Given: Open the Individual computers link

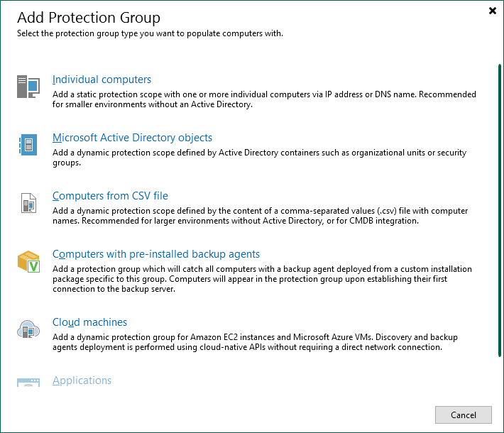Looking at the screenshot, I should point(102,80).
